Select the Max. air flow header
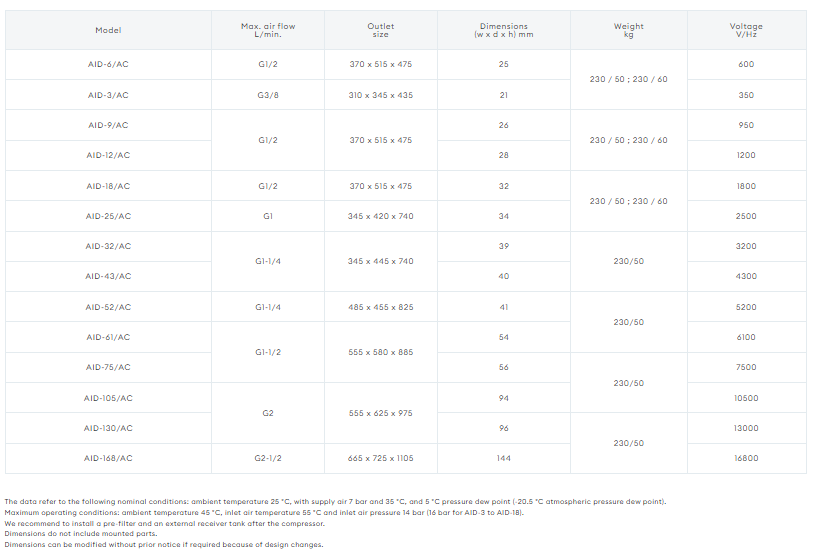 click(268, 30)
